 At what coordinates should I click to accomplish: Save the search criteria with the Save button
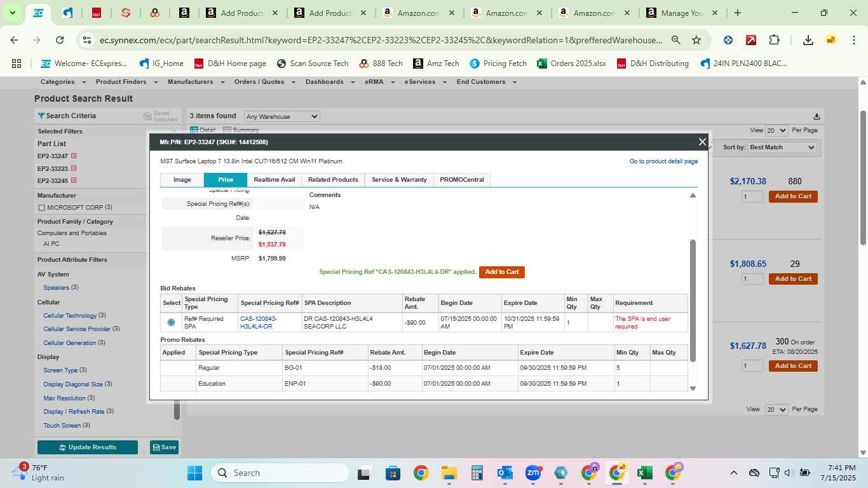(164, 447)
